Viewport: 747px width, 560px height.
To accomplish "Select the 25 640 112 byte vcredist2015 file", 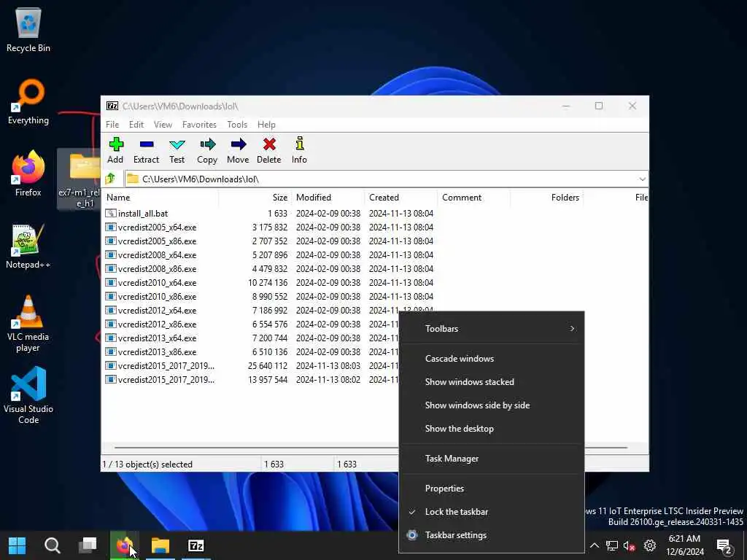I will 251,366.
